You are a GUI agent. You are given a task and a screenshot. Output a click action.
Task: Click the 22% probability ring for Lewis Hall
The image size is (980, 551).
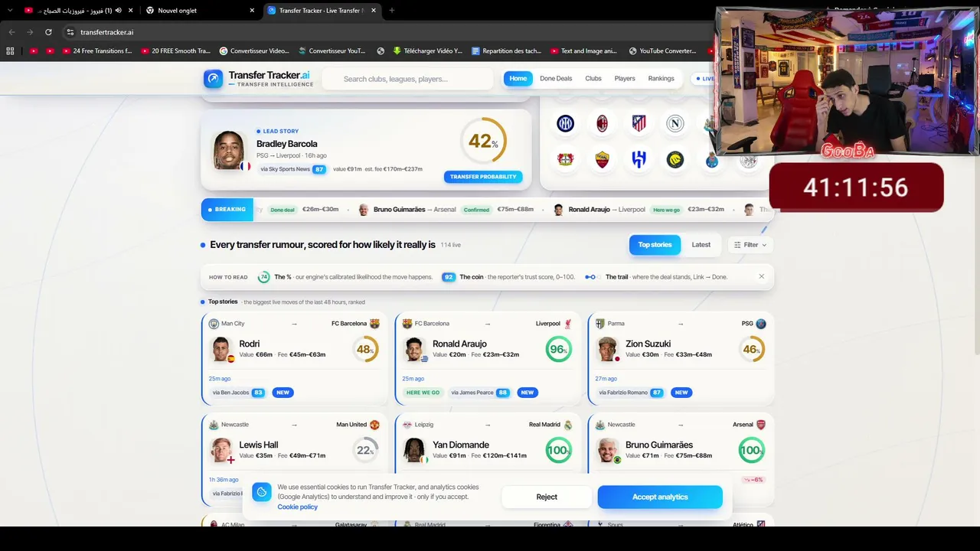(x=366, y=450)
